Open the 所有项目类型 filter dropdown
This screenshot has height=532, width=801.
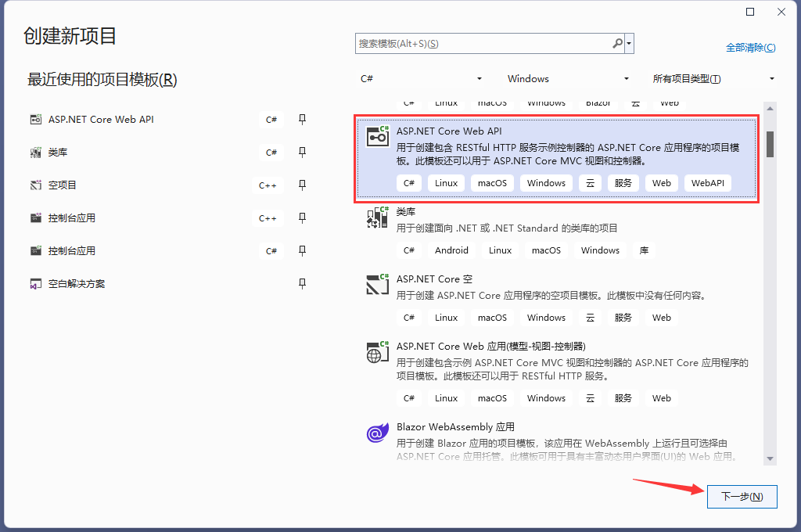(713, 79)
